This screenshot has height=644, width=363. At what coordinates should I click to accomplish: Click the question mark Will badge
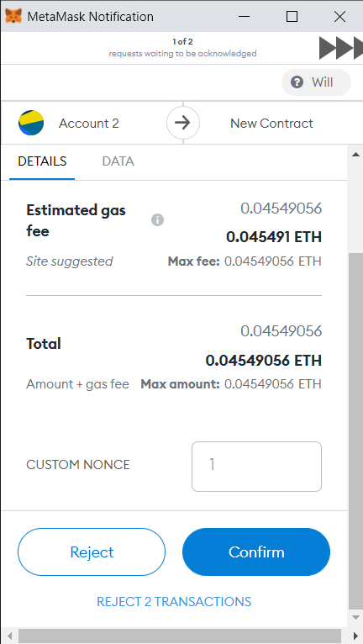click(316, 82)
